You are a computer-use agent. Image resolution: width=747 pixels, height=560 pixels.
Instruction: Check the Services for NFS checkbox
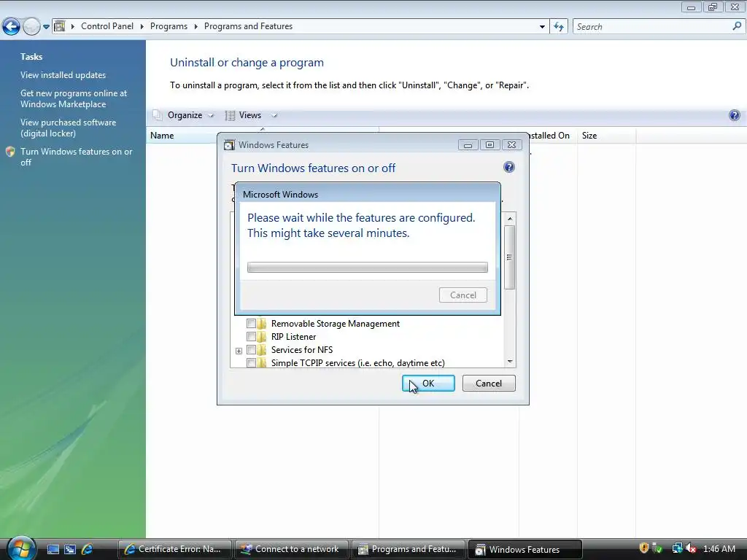(251, 350)
